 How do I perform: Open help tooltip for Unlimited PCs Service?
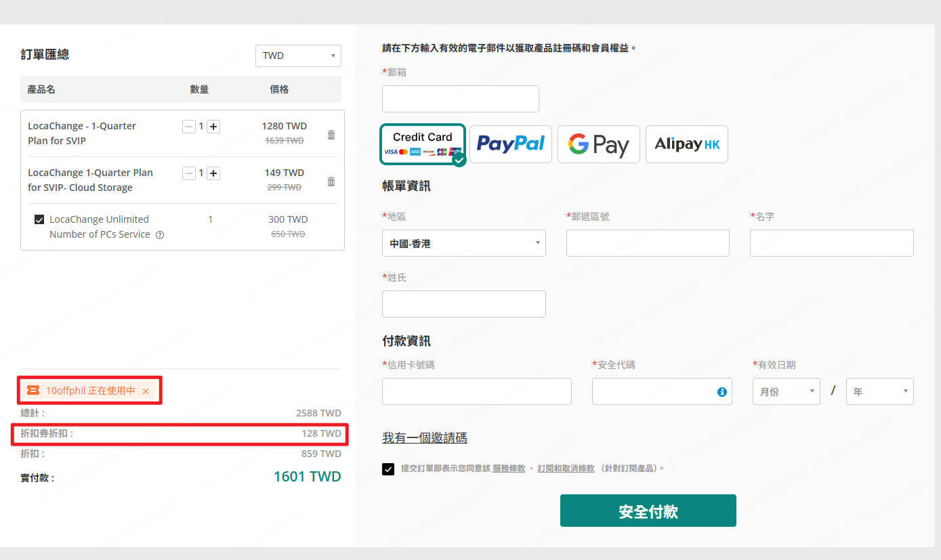tap(160, 235)
